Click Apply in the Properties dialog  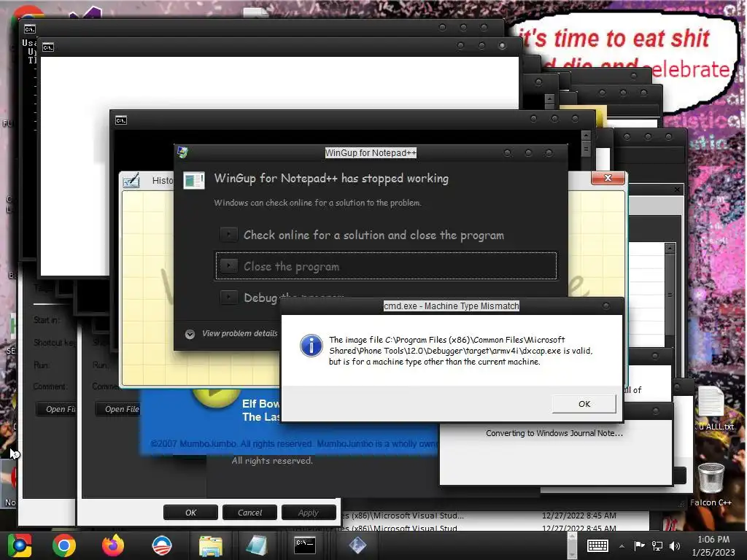pyautogui.click(x=309, y=513)
